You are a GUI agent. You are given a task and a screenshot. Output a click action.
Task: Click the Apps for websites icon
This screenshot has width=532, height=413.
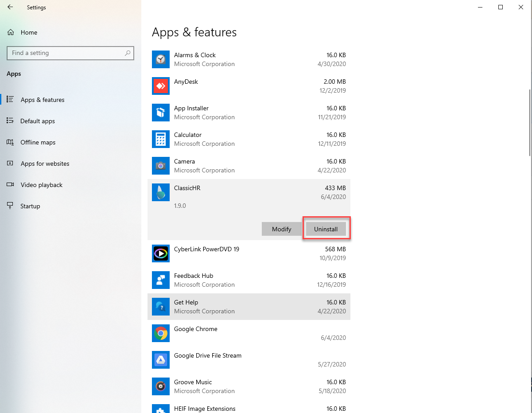10,164
